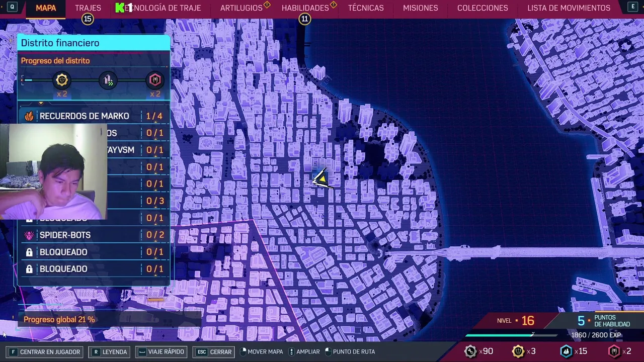This screenshot has height=362, width=644.
Task: Click the city token icon showing x3
Action: [x=518, y=351]
